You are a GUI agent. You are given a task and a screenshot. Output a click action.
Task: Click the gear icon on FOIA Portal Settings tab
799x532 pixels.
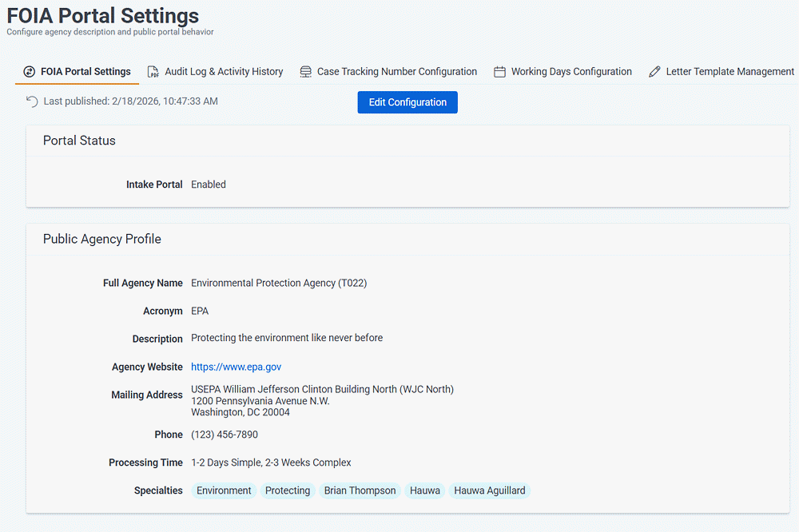pos(30,71)
